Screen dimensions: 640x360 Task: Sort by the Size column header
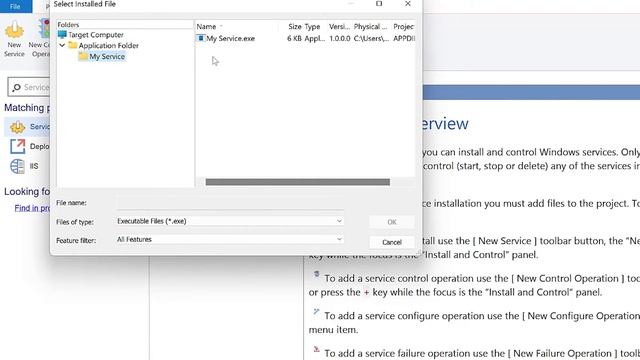coord(295,27)
